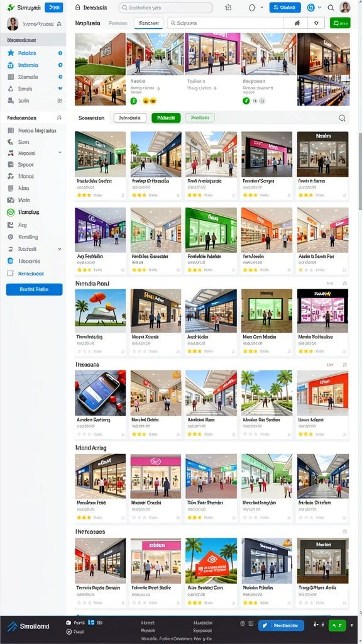Click the magnifier icon beside the top-right avatar
The width and height of the screenshot is (362, 644).
coord(331,8)
